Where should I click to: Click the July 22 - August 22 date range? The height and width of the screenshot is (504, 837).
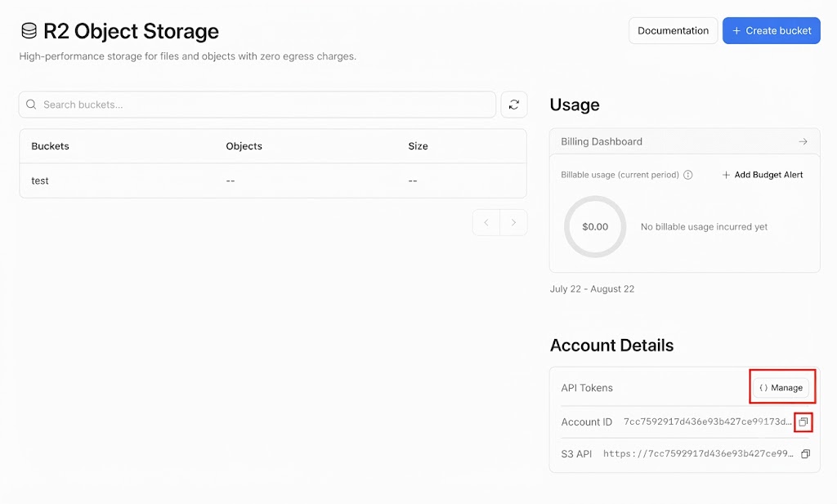(592, 289)
